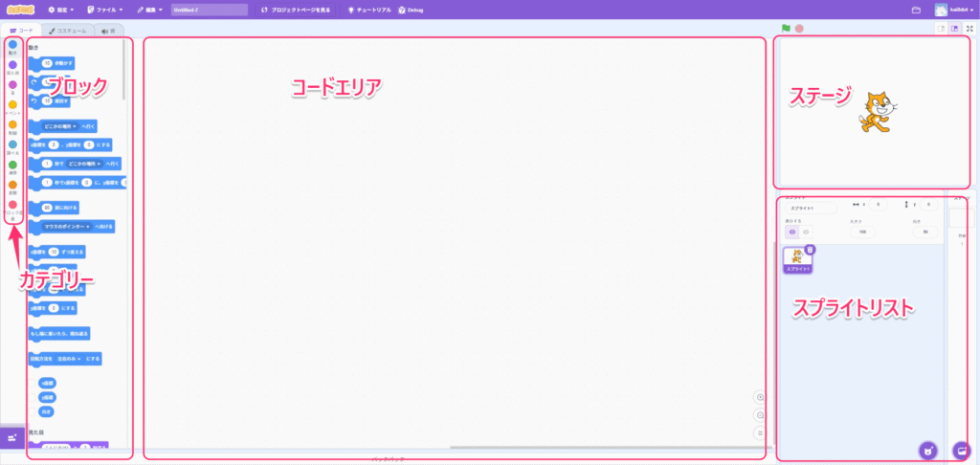Switch to large stage layout
This screenshot has height=465, width=980.
(x=954, y=29)
